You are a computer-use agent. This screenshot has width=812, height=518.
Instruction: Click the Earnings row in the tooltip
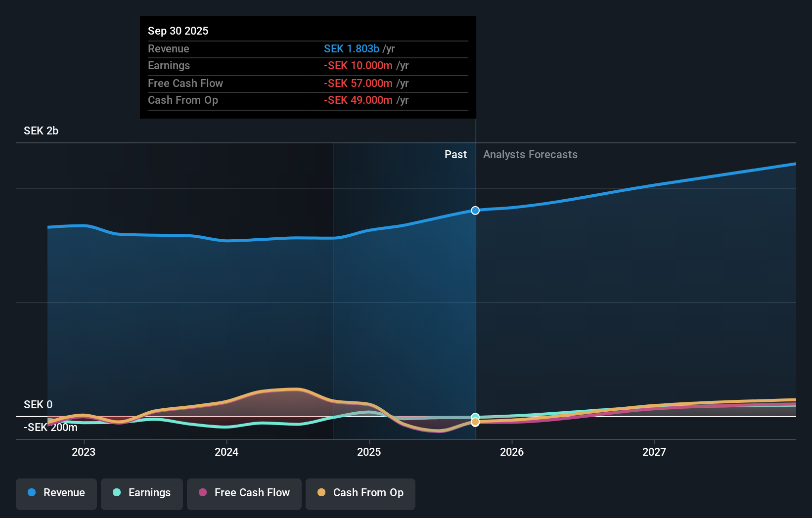click(308, 65)
